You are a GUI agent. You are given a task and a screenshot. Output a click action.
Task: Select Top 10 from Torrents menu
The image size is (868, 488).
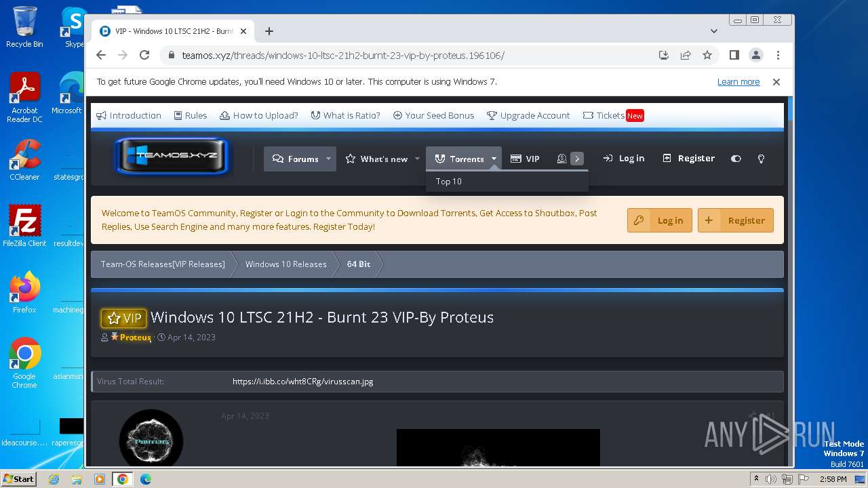449,182
